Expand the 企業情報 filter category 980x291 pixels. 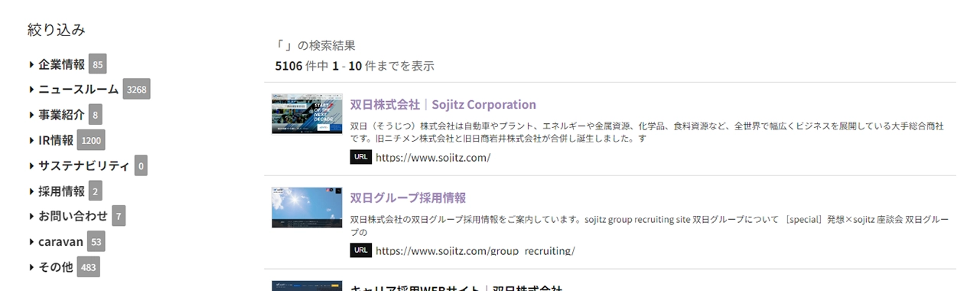coord(62,64)
